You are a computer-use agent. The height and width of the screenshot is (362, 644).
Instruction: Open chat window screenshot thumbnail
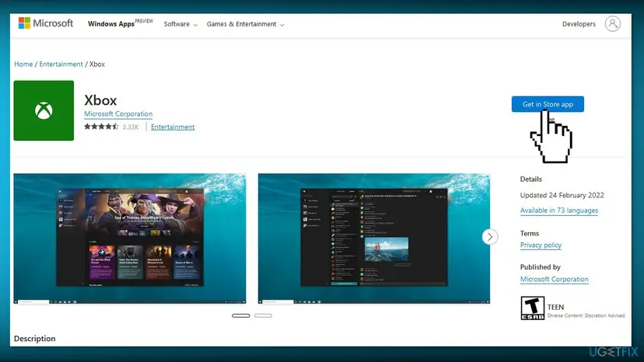coord(374,238)
